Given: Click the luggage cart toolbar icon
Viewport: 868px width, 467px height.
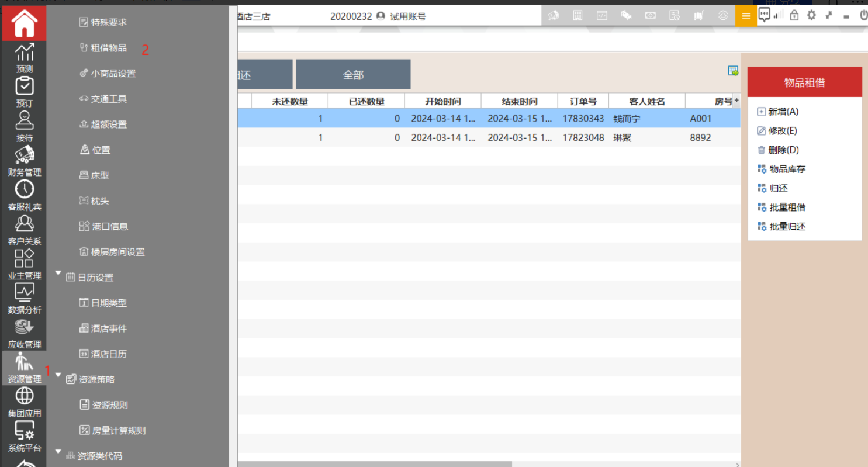Looking at the screenshot, I should pyautogui.click(x=698, y=16).
